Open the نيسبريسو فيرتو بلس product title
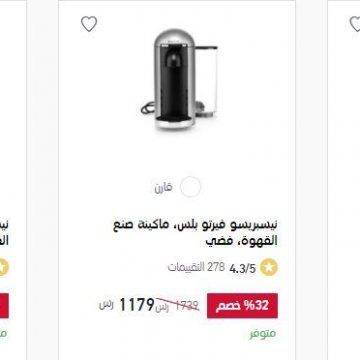This screenshot has width=360, height=360. click(x=195, y=233)
